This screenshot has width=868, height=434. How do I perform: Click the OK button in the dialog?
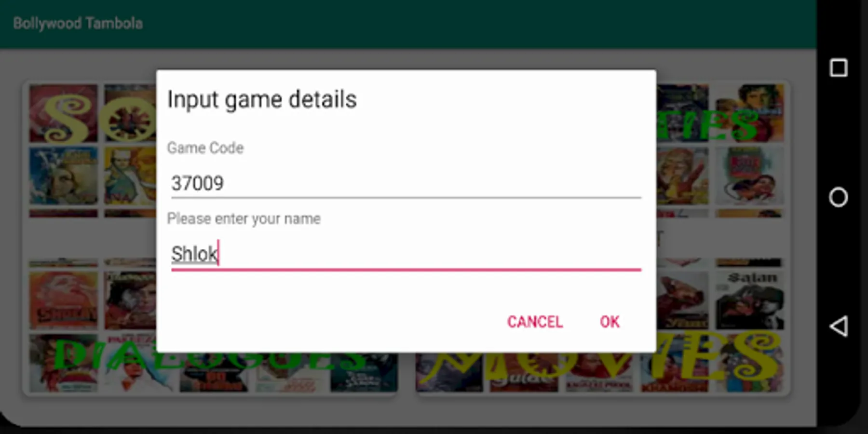[x=610, y=322]
